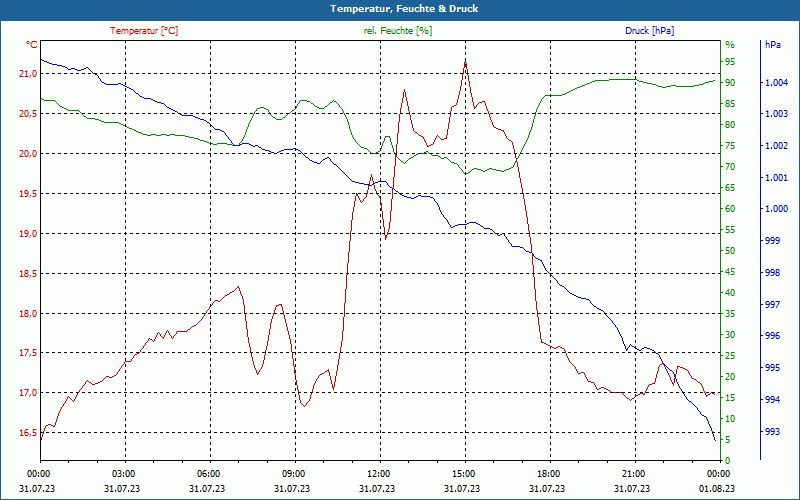Click the 997 pressure axis value

pos(773,305)
